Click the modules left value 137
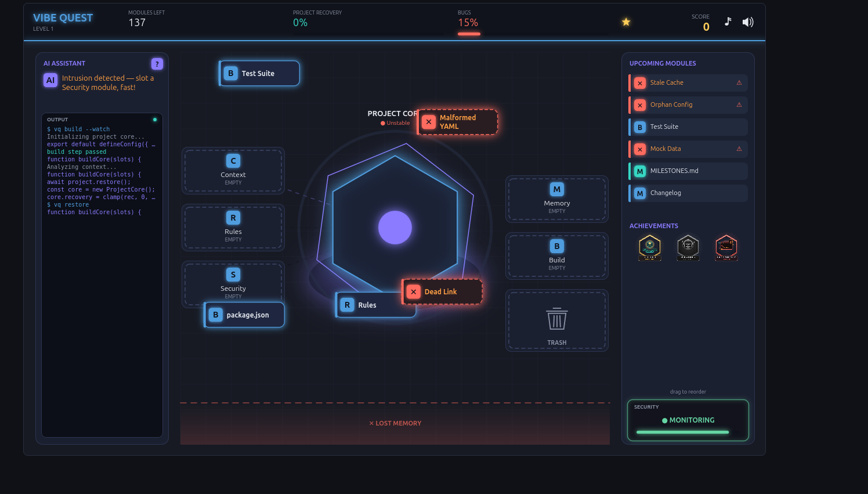Viewport: 868px width, 494px height. [x=137, y=23]
